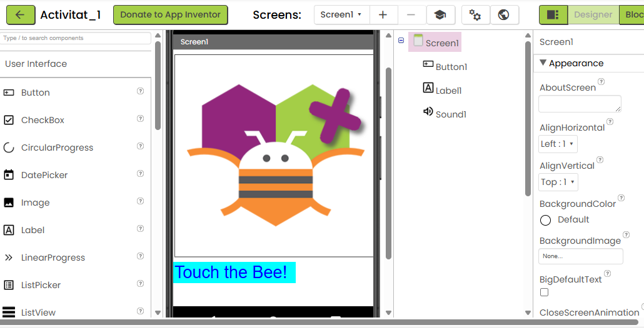The height and width of the screenshot is (330, 644).
Task: Click the globe language icon
Action: 504,15
